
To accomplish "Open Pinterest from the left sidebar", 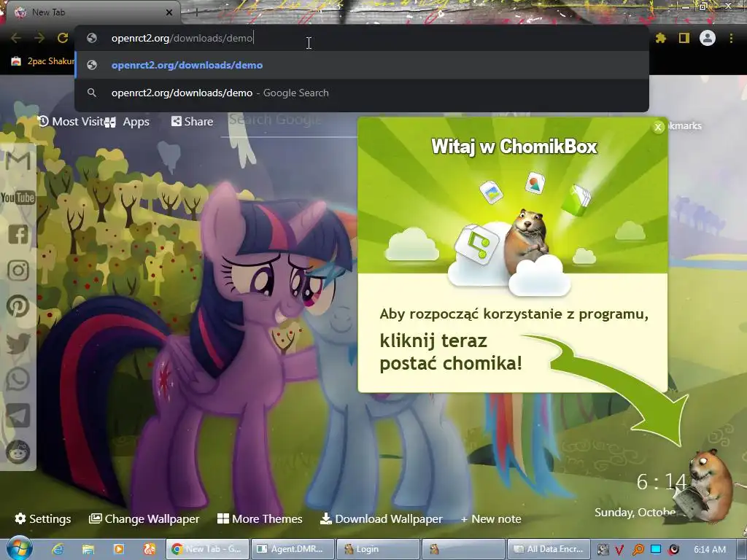I will (x=18, y=306).
